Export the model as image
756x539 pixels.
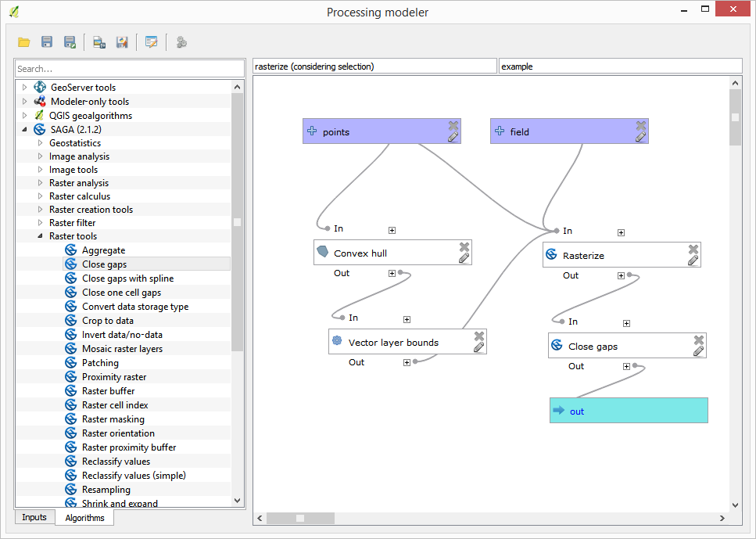[99, 42]
